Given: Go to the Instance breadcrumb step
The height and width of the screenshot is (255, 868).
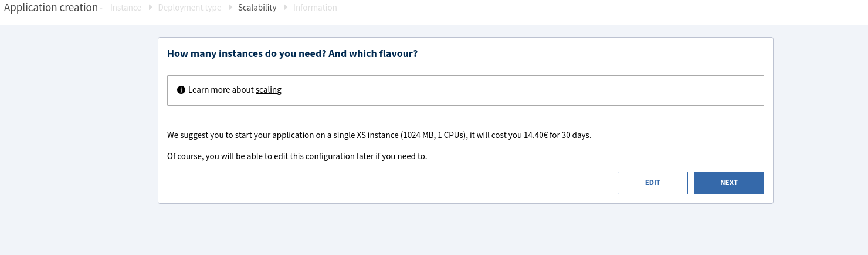Looking at the screenshot, I should [126, 8].
